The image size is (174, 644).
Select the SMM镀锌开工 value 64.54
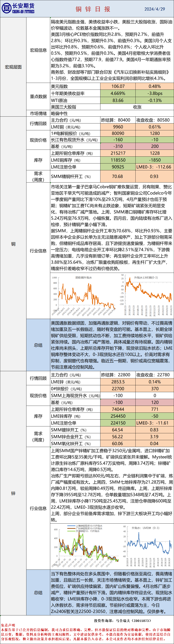point(118,430)
